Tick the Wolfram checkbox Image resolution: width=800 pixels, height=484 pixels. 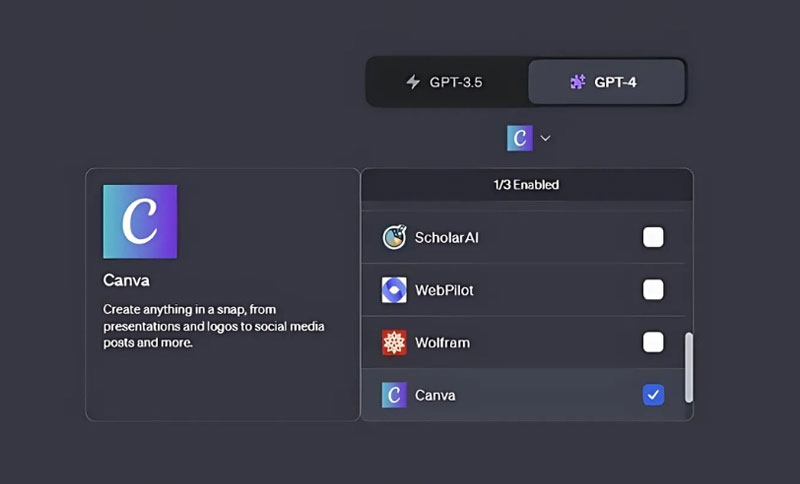coord(653,342)
